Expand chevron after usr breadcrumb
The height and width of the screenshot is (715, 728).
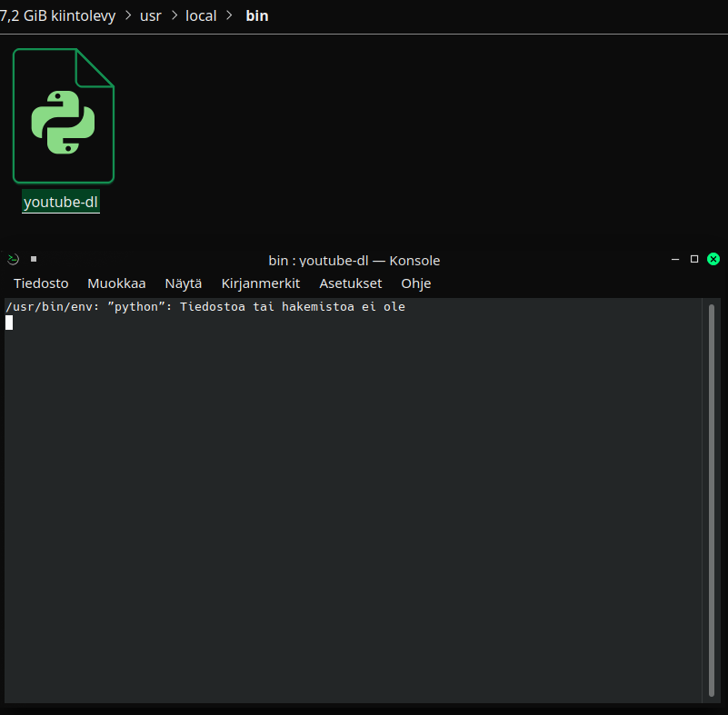[x=175, y=15]
